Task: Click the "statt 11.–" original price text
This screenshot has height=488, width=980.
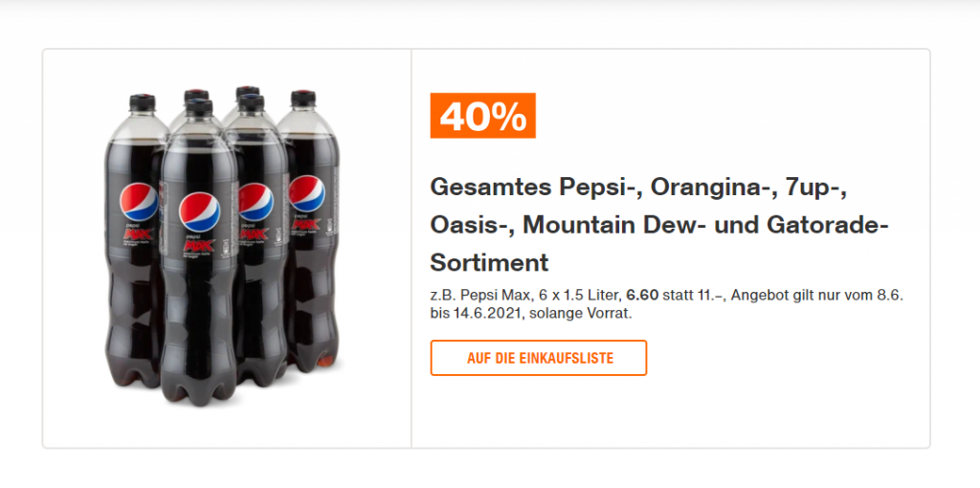Action: [x=694, y=296]
